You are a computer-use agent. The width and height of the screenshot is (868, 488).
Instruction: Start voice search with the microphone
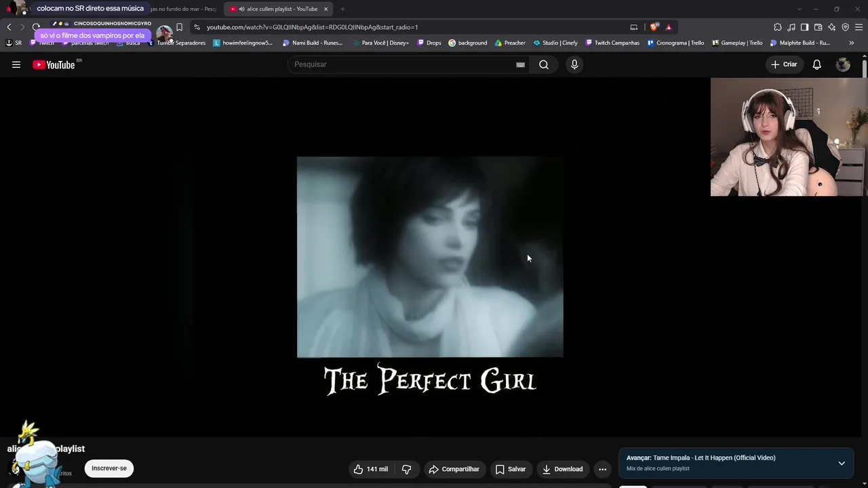tap(574, 64)
